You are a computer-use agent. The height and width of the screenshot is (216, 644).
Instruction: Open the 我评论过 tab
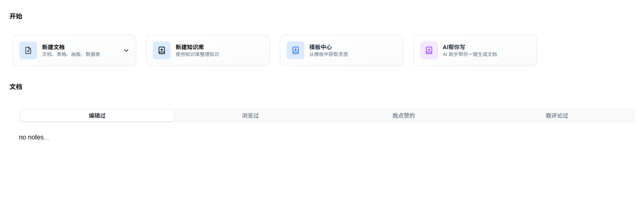coord(557,116)
